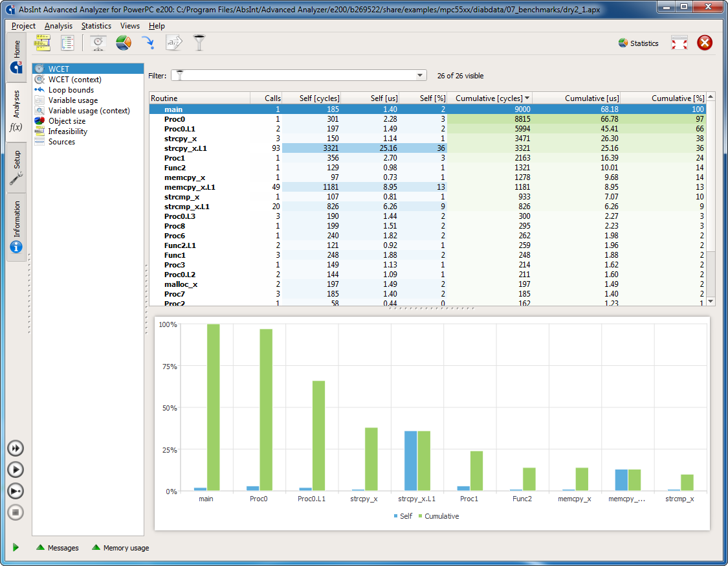Click the play-step run button
This screenshot has height=566, width=728.
(x=16, y=491)
